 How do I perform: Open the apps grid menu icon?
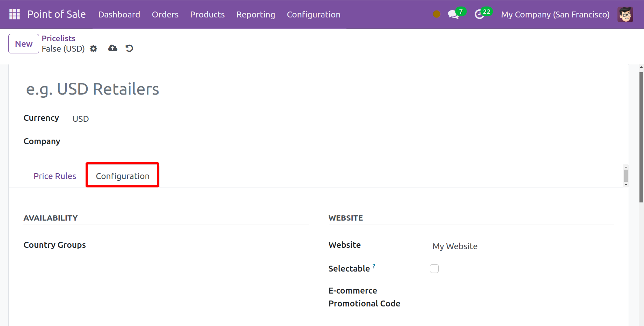click(14, 14)
